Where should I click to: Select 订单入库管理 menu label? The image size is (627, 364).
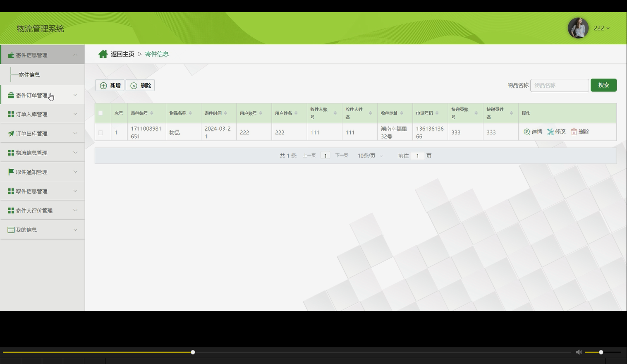point(31,115)
